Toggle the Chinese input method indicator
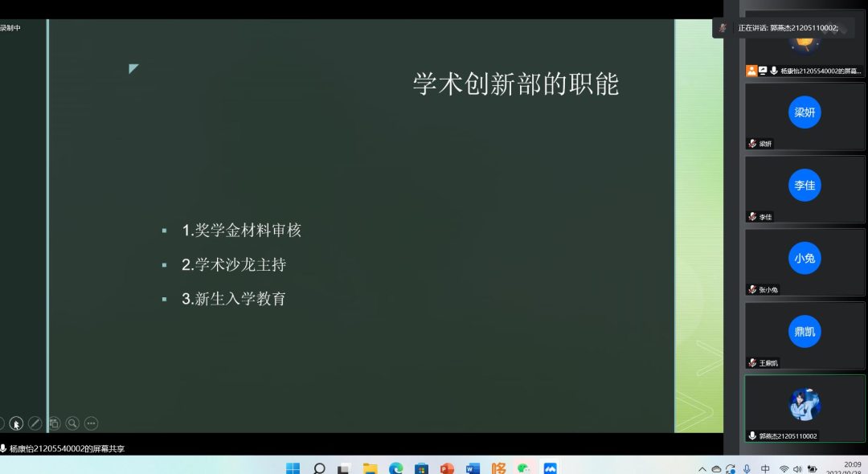This screenshot has height=474, width=868. point(765,469)
